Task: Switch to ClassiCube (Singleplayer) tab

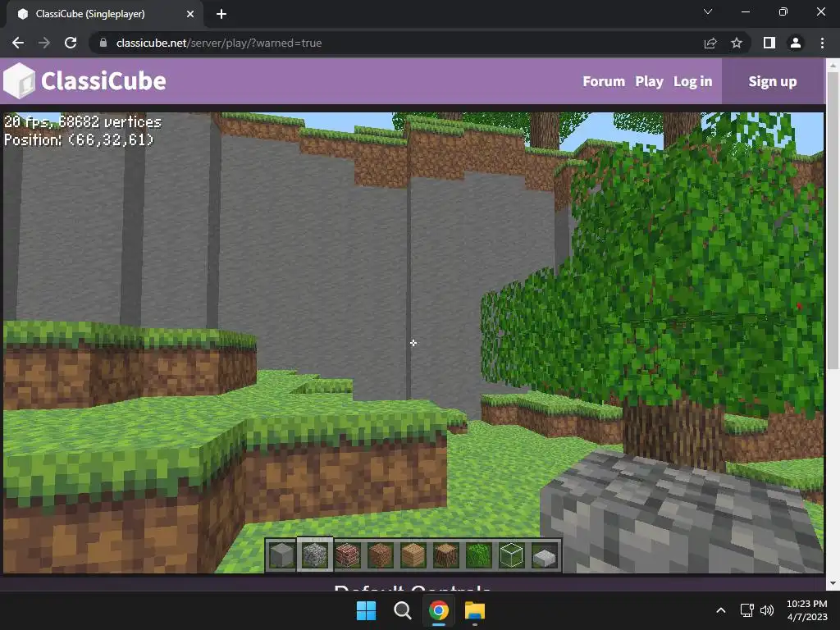Action: [x=104, y=14]
